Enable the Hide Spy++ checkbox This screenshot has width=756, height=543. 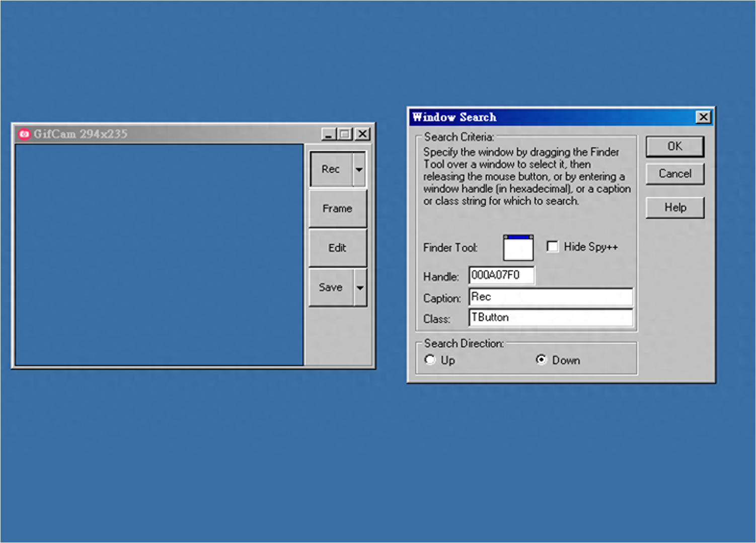[x=552, y=247]
